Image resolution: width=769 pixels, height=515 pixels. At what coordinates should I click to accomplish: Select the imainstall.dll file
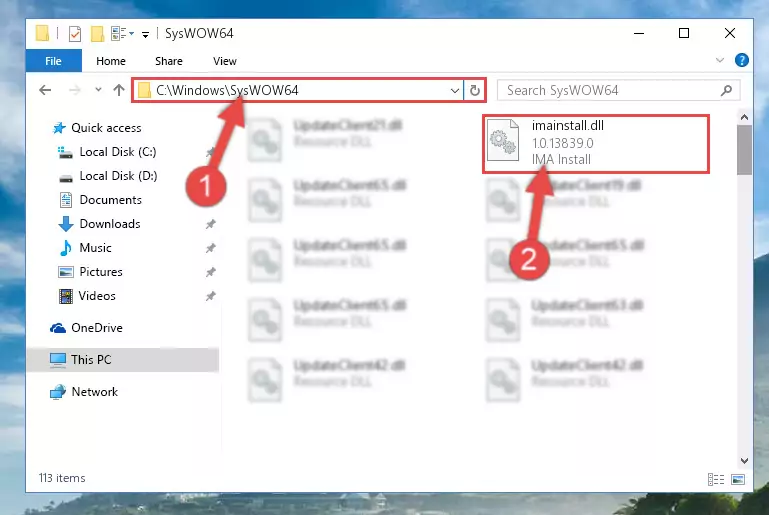596,144
